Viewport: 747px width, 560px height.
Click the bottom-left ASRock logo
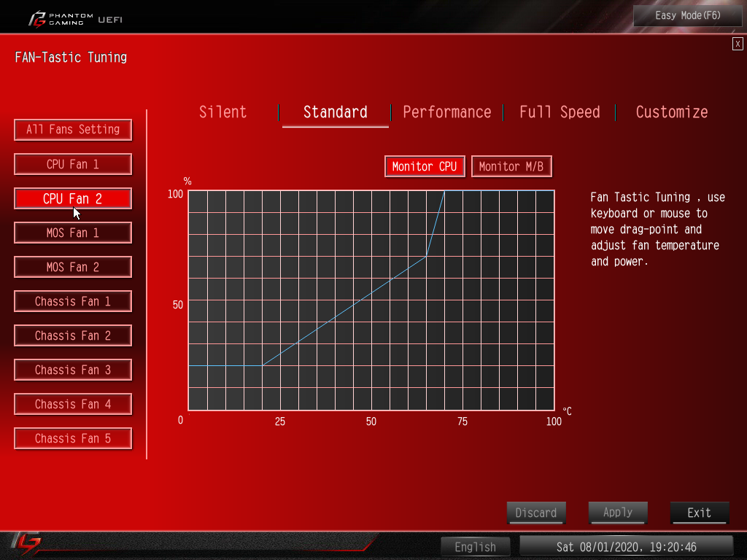[x=26, y=543]
